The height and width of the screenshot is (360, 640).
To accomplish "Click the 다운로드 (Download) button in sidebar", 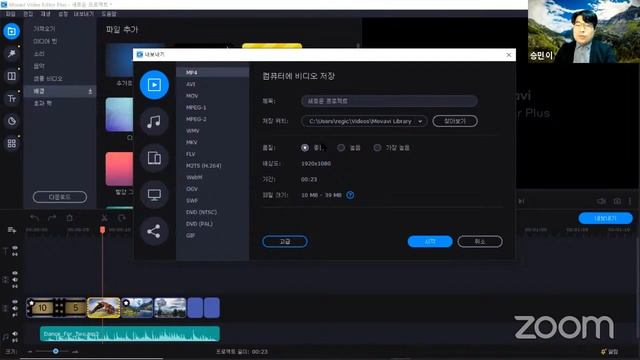I will tap(60, 197).
